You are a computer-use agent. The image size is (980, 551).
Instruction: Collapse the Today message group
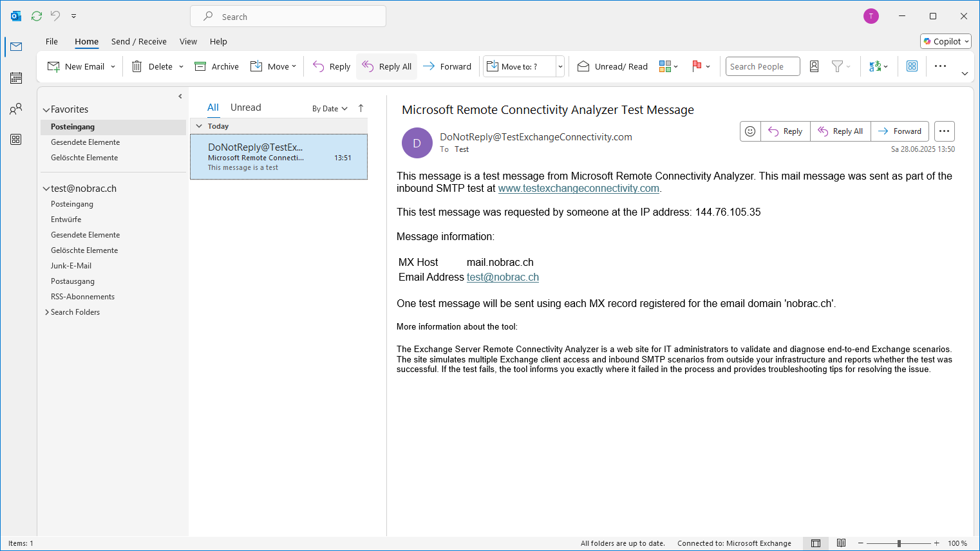199,126
